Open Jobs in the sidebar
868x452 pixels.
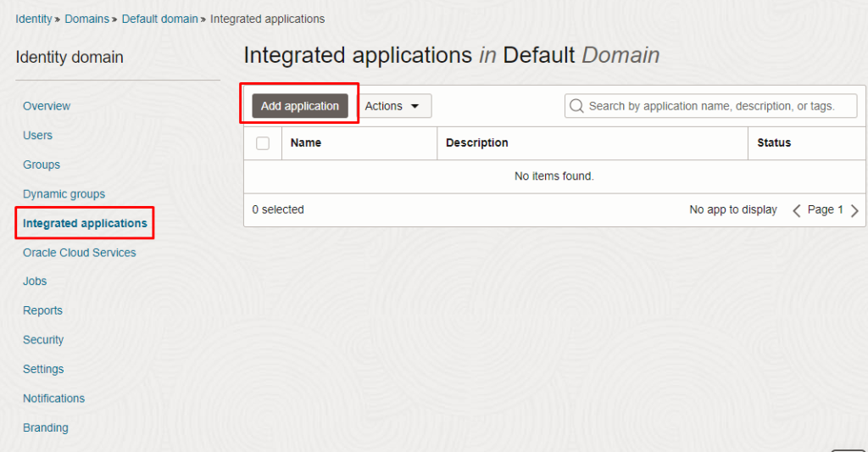(35, 282)
